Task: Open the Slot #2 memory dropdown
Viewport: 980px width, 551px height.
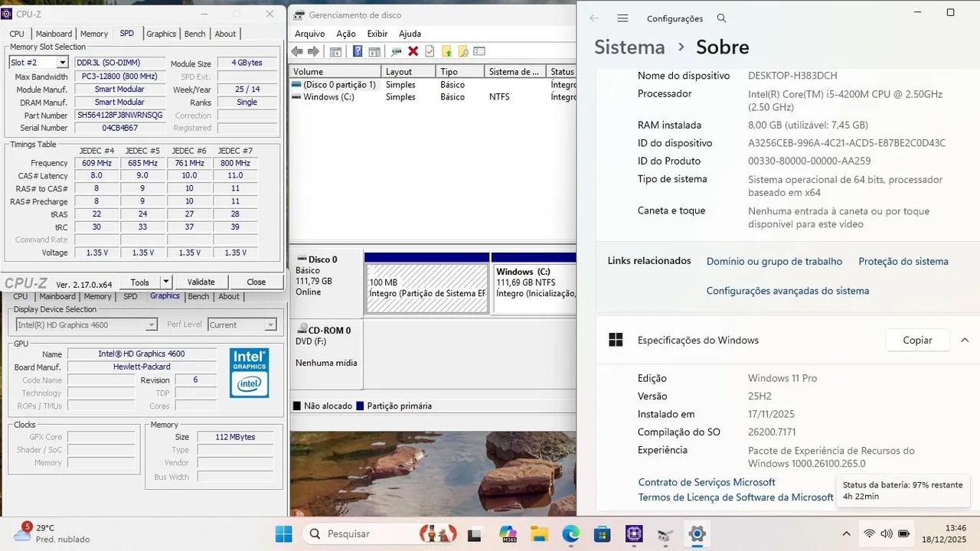Action: (62, 62)
